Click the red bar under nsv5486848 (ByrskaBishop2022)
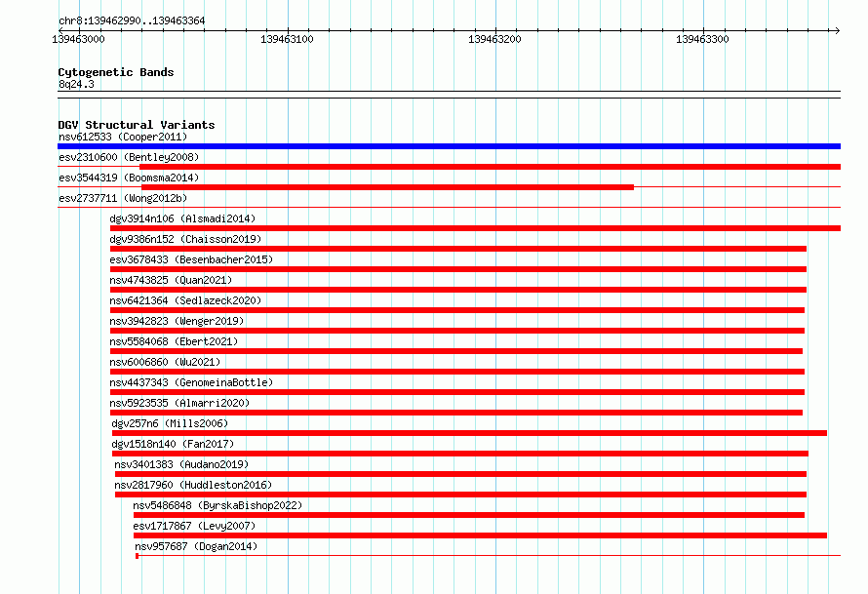 point(469,515)
